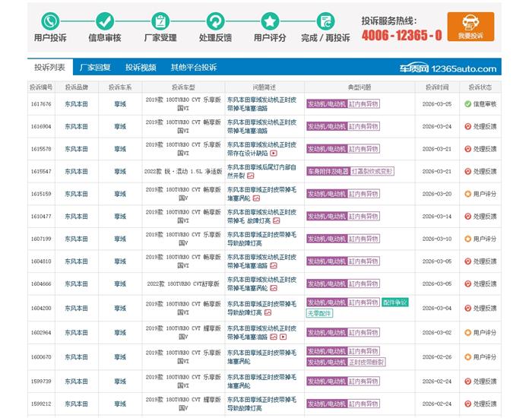
Task: Click the 车质网 12365auto.com logo
Action: [x=449, y=68]
